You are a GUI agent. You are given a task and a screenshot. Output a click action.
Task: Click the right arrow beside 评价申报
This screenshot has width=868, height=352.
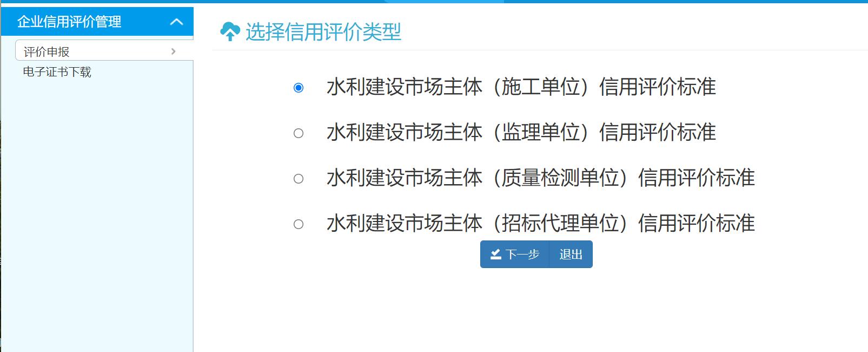[173, 51]
